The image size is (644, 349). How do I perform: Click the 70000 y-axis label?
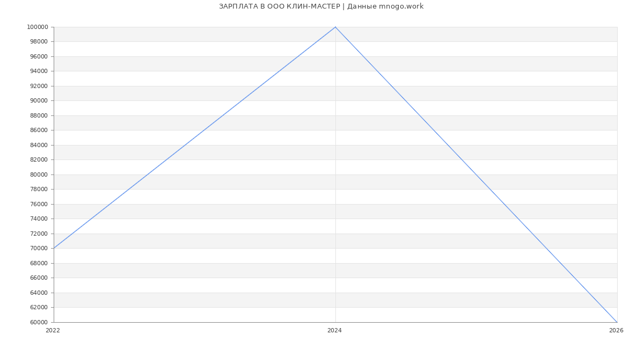click(39, 249)
